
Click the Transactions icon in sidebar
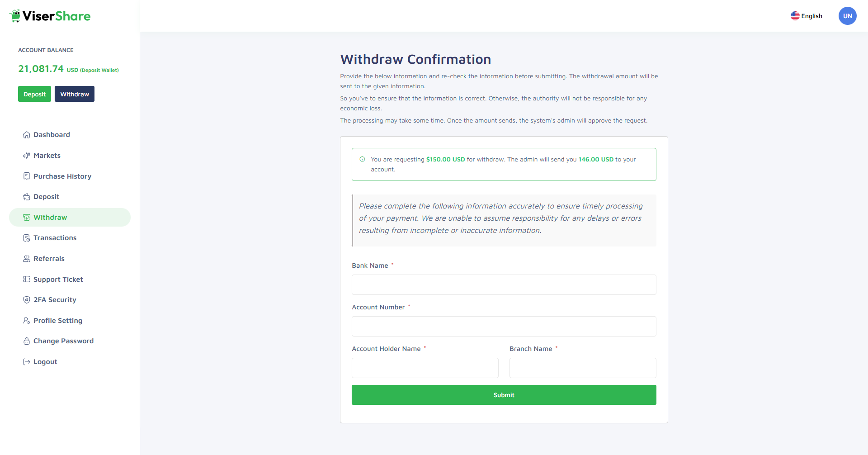pyautogui.click(x=27, y=238)
